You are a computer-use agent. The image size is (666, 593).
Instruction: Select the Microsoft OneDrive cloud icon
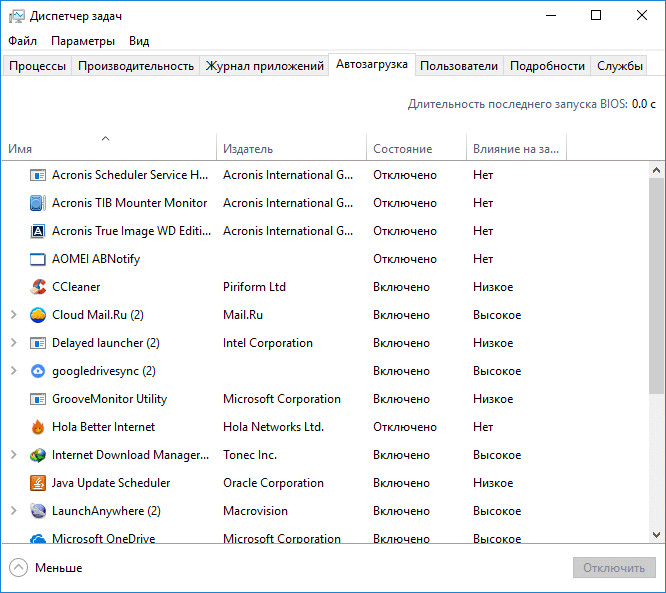(38, 539)
